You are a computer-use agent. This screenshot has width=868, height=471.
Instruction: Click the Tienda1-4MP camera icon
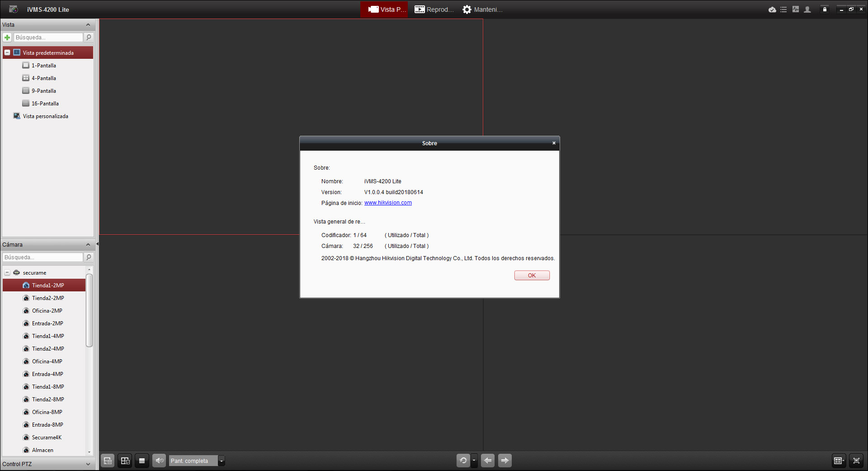tap(26, 336)
